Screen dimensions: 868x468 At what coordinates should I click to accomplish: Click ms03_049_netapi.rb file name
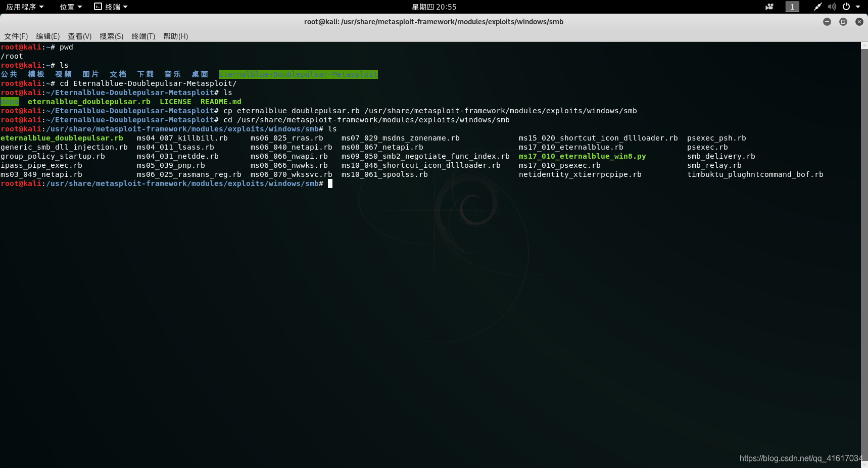[x=41, y=174]
